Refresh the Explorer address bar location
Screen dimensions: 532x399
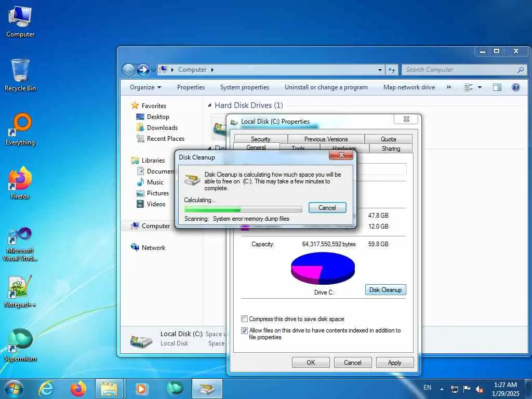[x=392, y=70]
